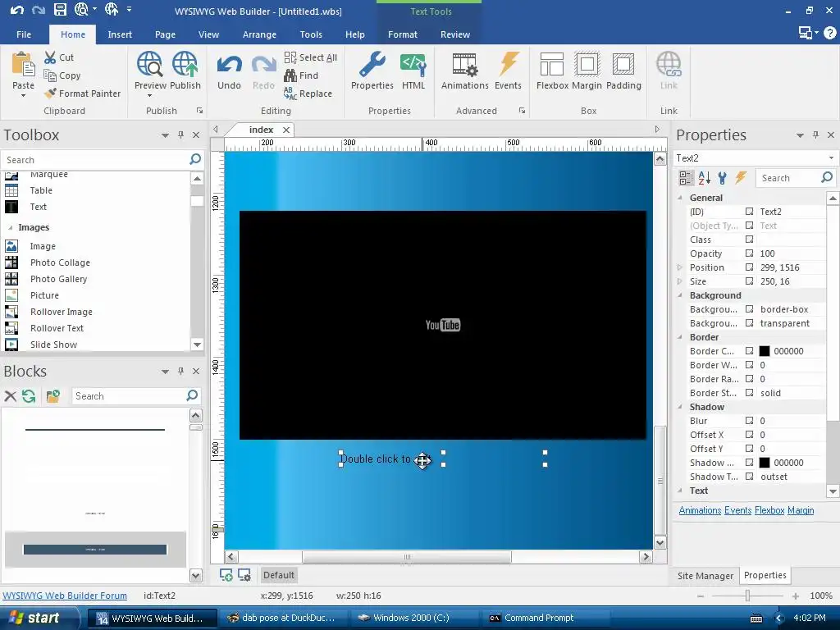Open the Animations icon
The image size is (840, 630).
click(464, 65)
